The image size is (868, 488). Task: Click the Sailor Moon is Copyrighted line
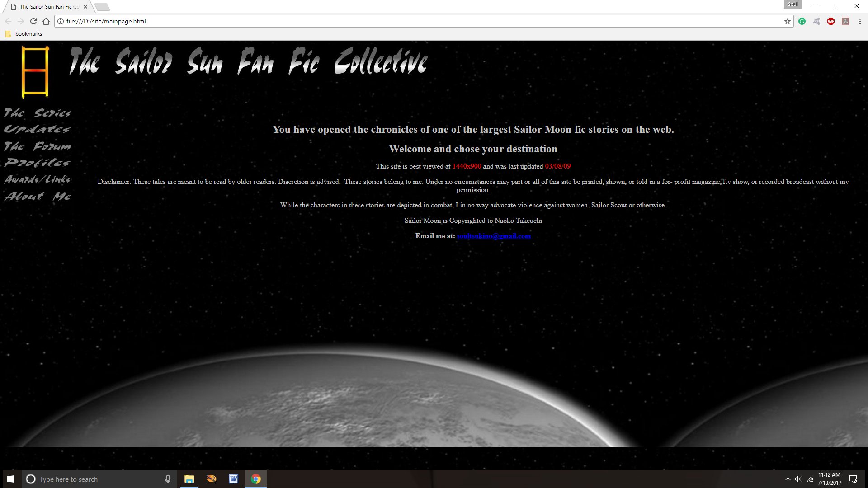pos(473,221)
